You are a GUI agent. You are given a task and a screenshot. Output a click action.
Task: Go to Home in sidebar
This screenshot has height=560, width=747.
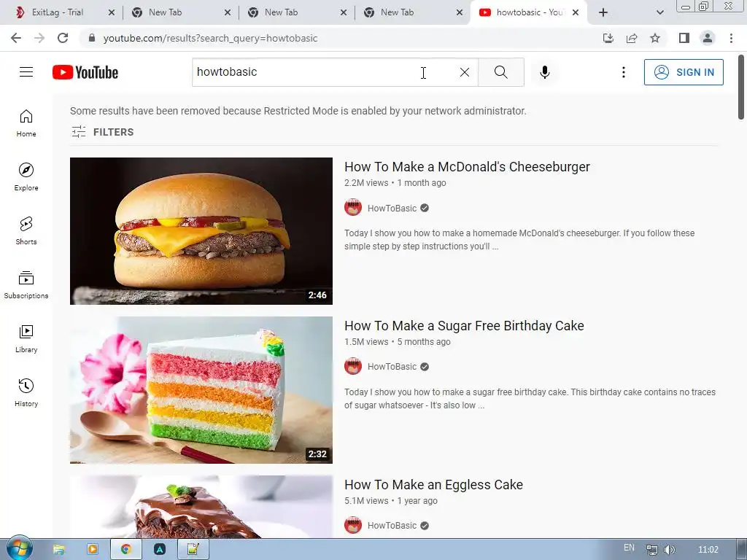click(x=26, y=123)
